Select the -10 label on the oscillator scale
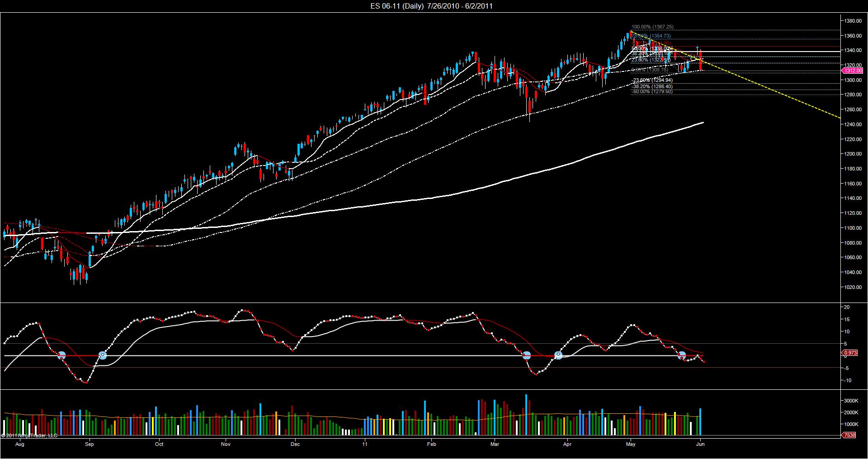Viewport: 868px width, 459px height. [x=847, y=381]
